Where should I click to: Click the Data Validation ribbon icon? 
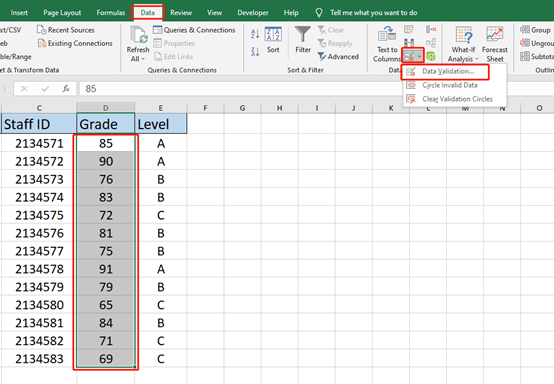(x=409, y=56)
